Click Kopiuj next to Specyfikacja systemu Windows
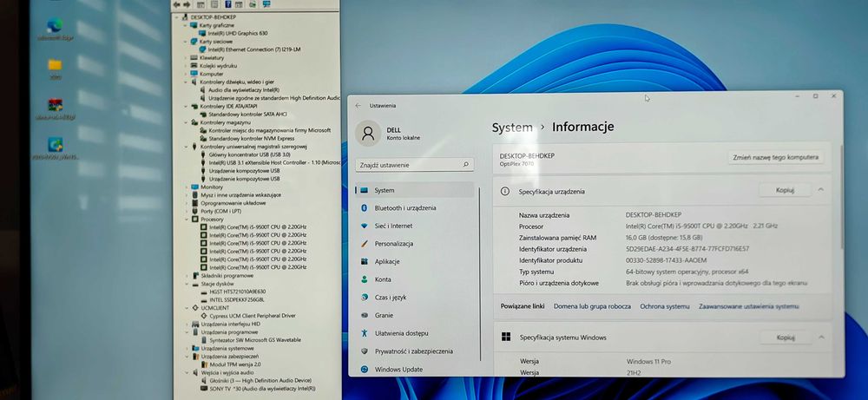This screenshot has width=868, height=400. pos(786,337)
